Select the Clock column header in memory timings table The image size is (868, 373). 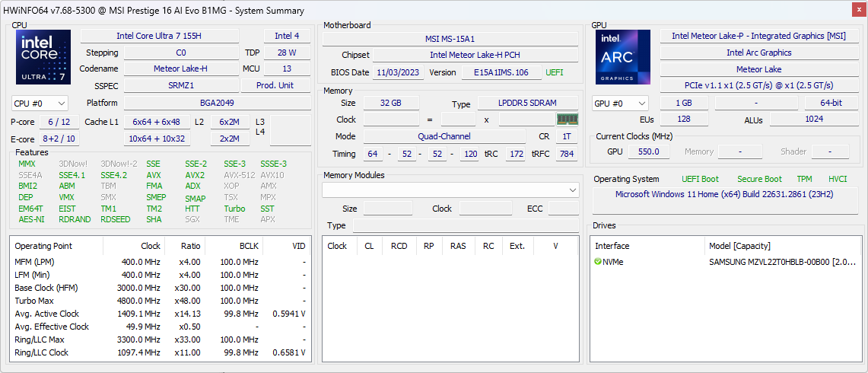[337, 246]
